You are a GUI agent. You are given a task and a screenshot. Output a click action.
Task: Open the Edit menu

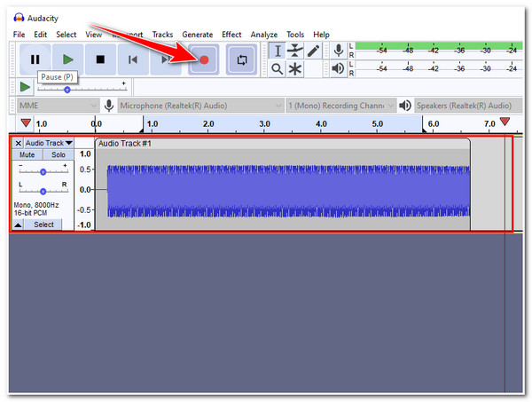[41, 35]
